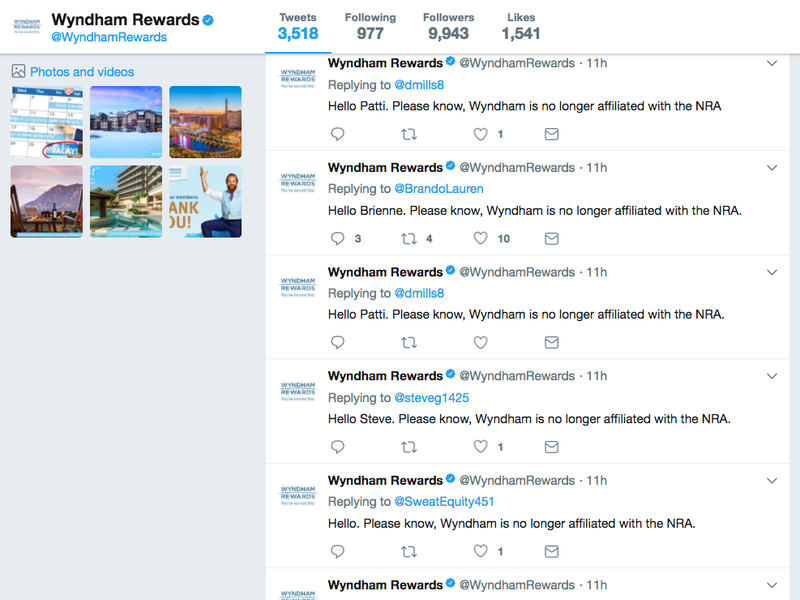
Task: Open the snowy lodge photo thumbnail
Action: pos(126,122)
